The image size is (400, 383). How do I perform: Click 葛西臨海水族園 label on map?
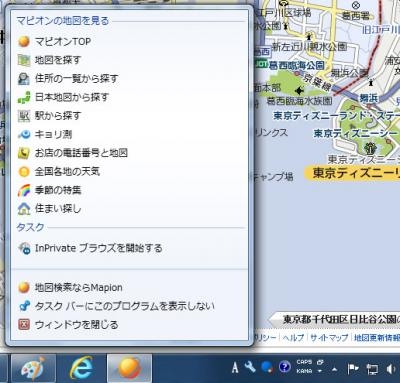[x=299, y=101]
